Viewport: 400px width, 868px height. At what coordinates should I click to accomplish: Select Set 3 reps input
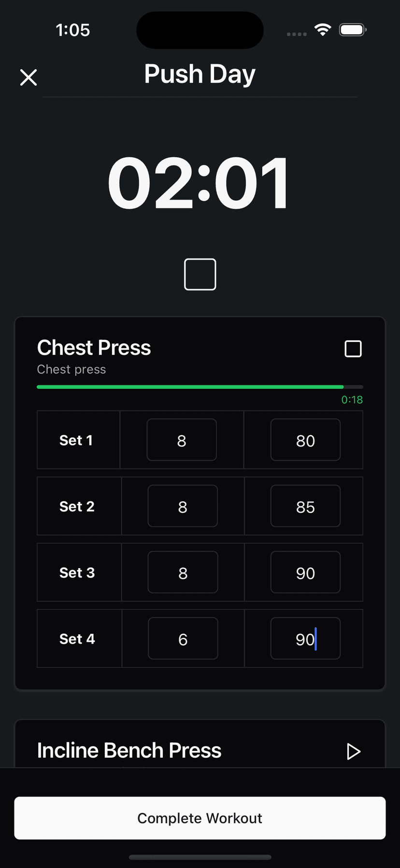tap(183, 573)
